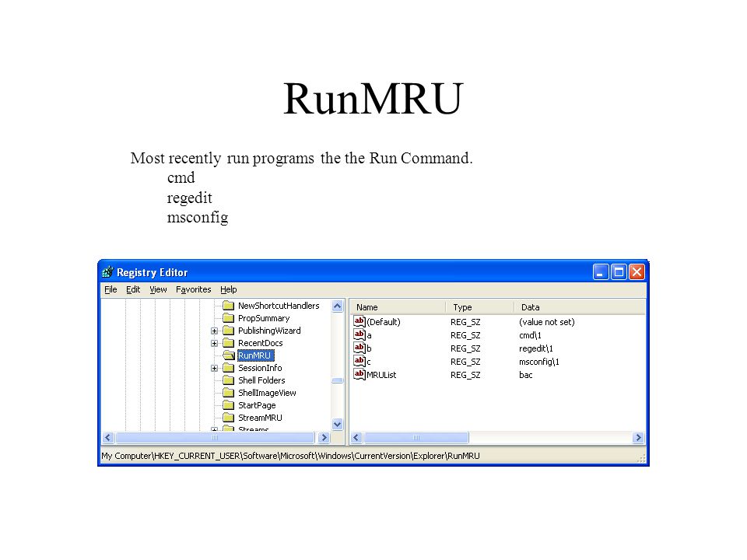Click the string icon of value b
The width and height of the screenshot is (747, 560).
[359, 348]
